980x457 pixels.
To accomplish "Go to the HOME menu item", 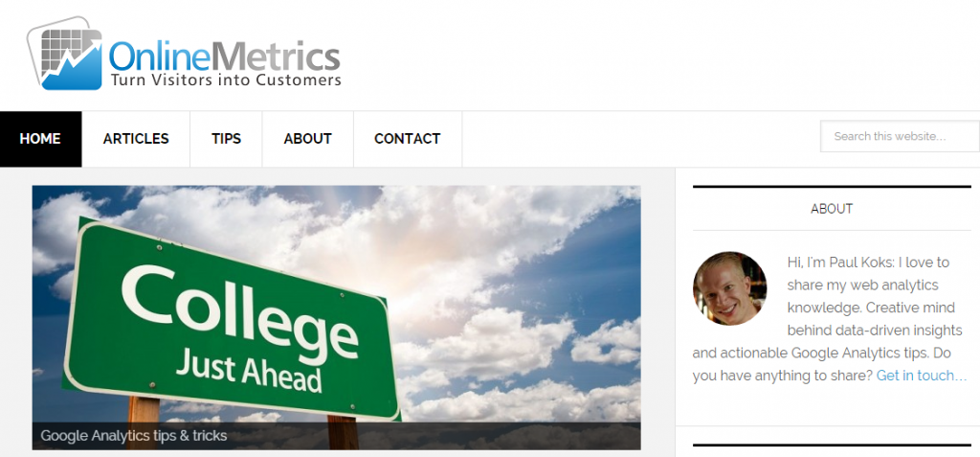I will [40, 139].
